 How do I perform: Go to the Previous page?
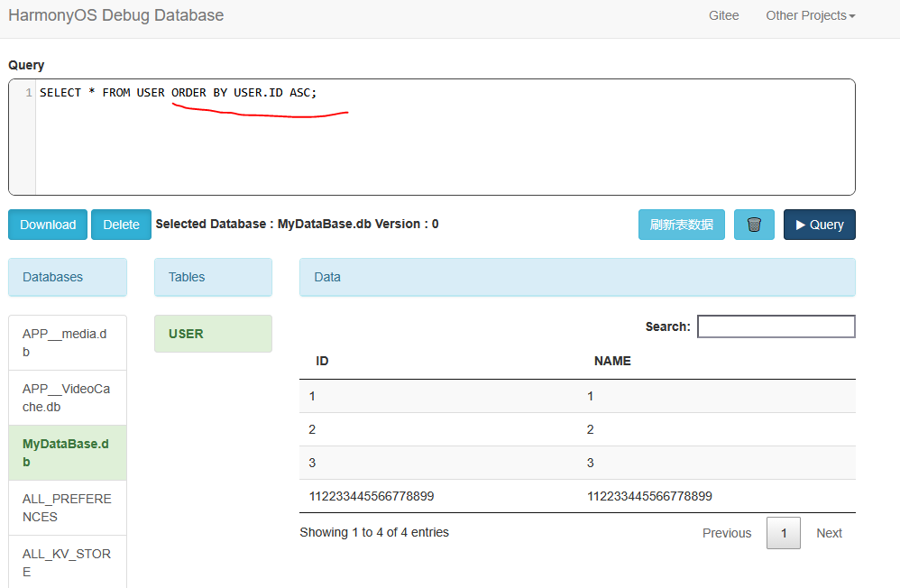click(x=726, y=533)
